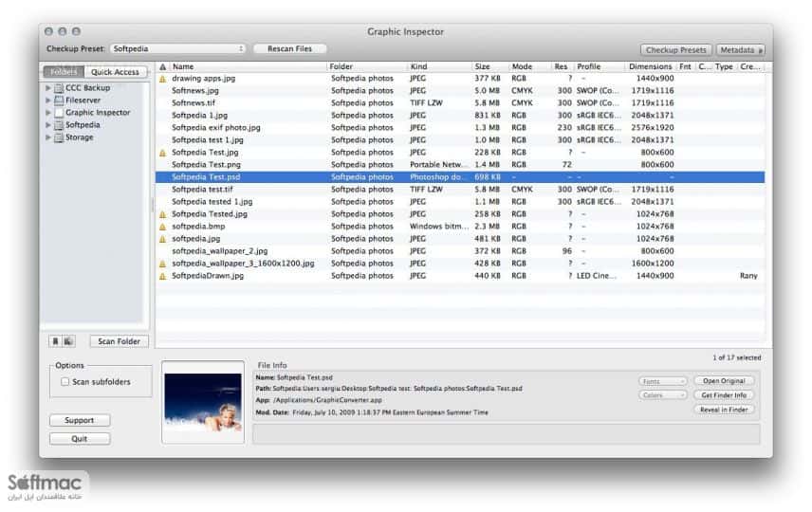Click the bookmark icon beside Scan Folder
Viewport: 812px width, 512px height.
55,341
